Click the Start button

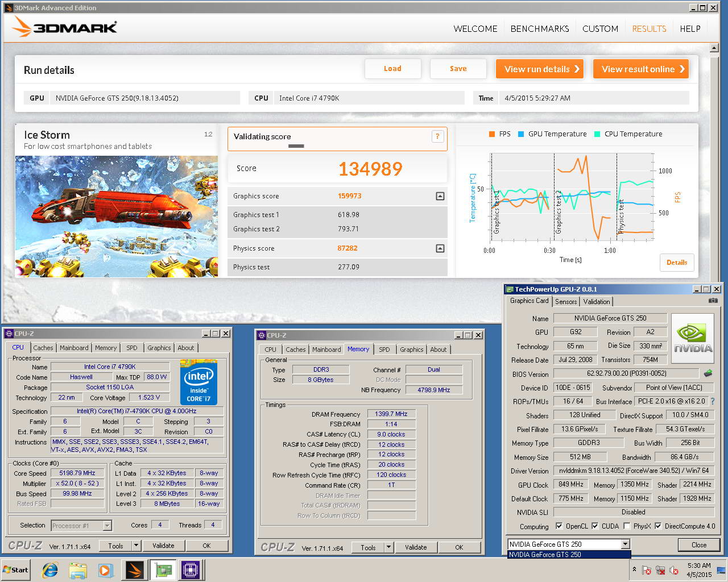16,570
